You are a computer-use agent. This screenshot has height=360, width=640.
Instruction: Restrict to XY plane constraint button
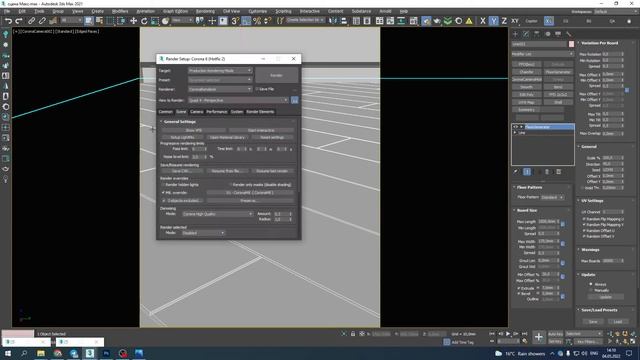(x=515, y=21)
